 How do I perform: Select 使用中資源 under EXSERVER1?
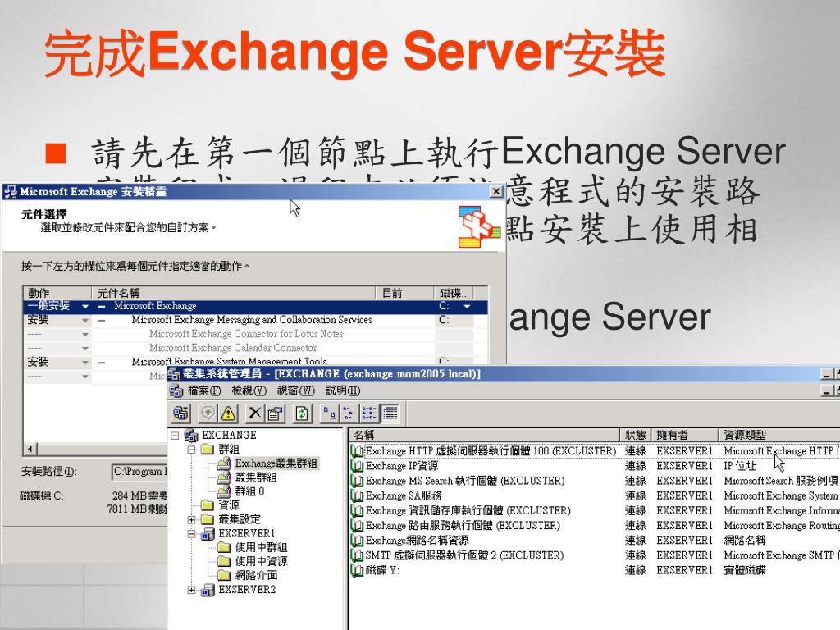click(262, 561)
